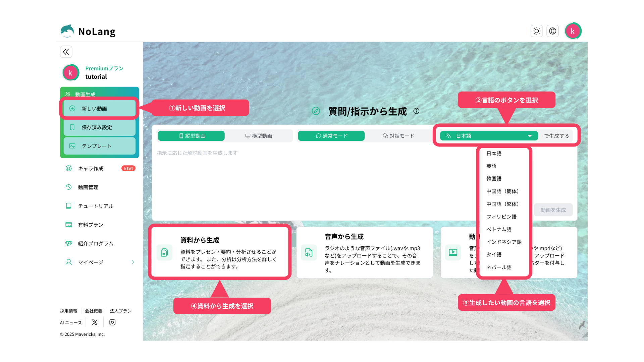Open the 日本語 language dropdown
Screen dimensions: 644x362
coord(489,136)
